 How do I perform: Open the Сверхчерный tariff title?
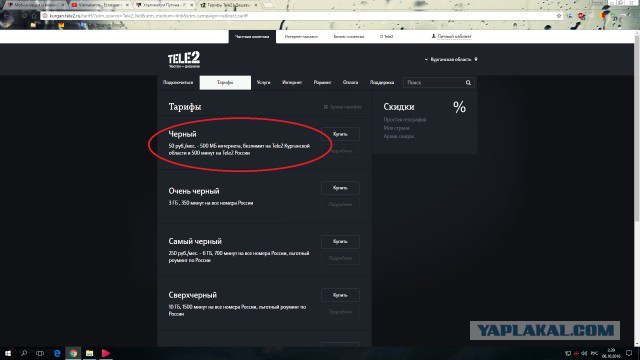tap(193, 295)
